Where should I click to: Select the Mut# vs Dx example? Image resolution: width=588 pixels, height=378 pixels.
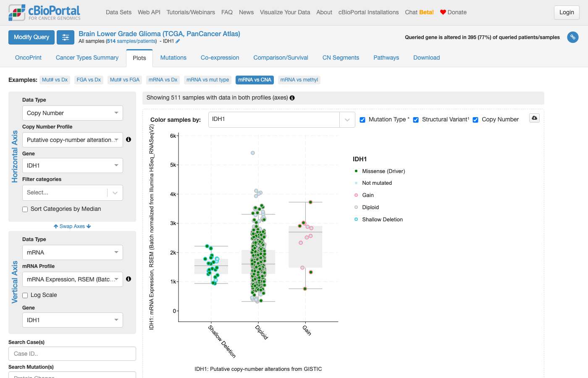tap(55, 80)
